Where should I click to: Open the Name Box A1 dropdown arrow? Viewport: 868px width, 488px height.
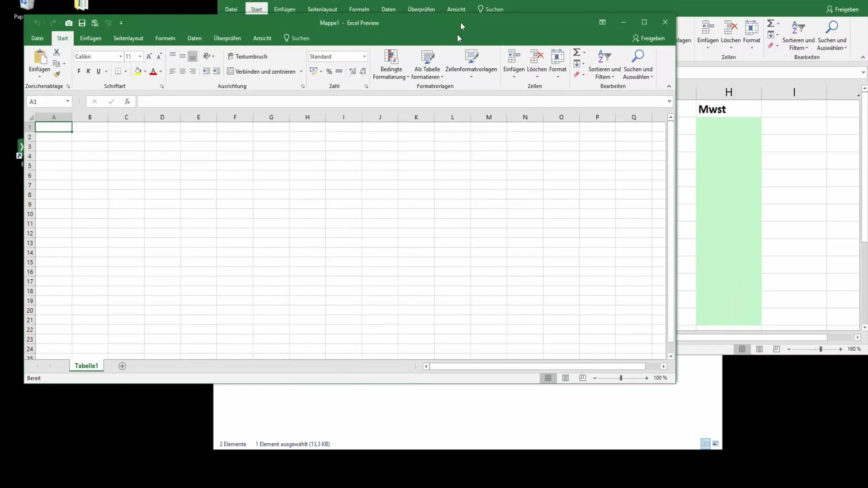click(68, 102)
